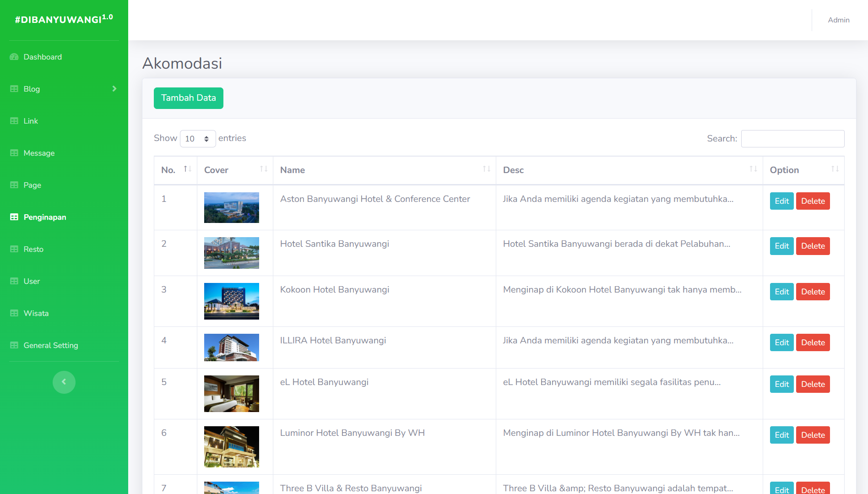Viewport: 868px width, 494px height.
Task: Delete Kokoon Hotel Banyuwangi entry
Action: (x=813, y=292)
